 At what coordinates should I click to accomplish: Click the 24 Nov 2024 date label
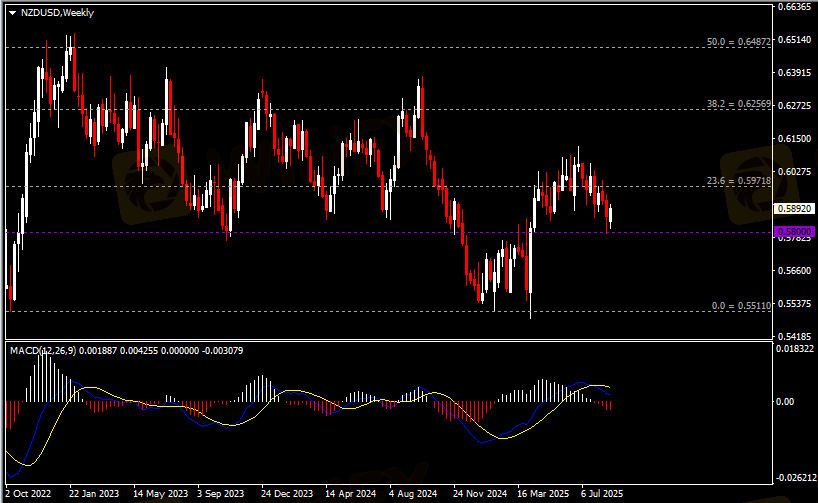click(479, 494)
